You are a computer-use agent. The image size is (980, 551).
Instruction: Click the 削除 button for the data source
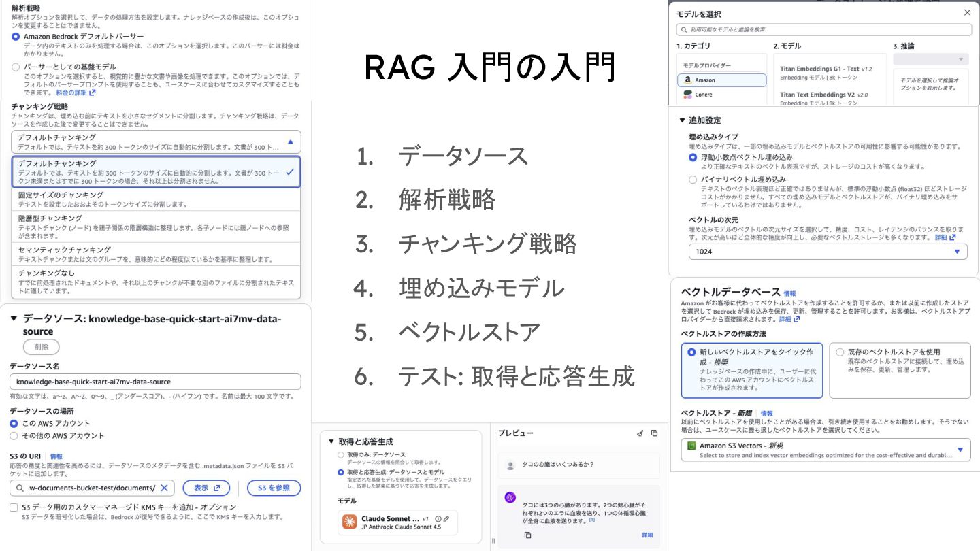(x=41, y=347)
